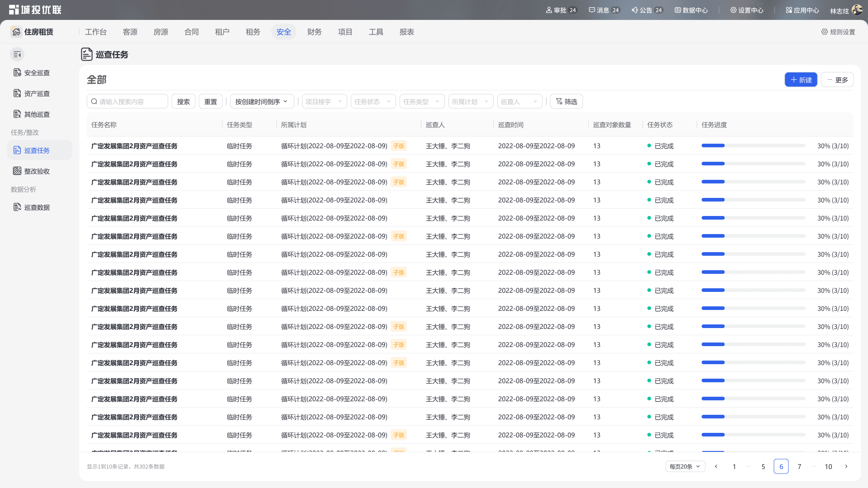
Task: Switch to the 项目 tab
Action: pyautogui.click(x=345, y=32)
